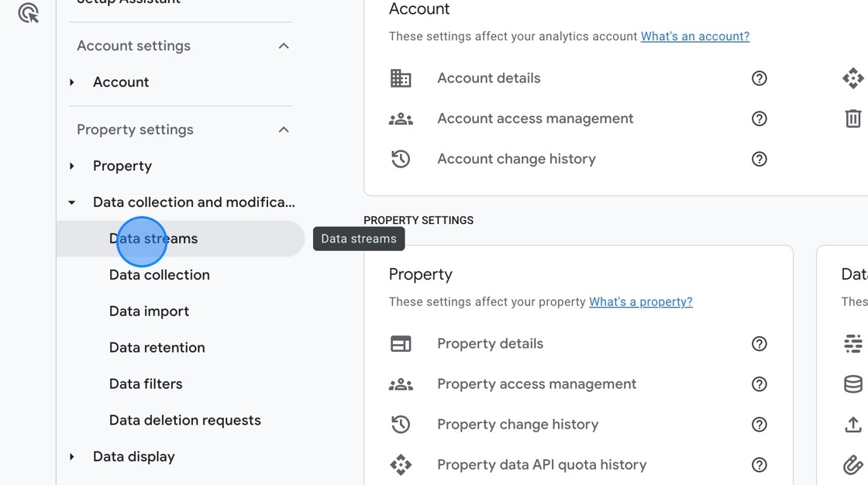Open Property details via its card icon
Screen dimensions: 868x485
401,343
